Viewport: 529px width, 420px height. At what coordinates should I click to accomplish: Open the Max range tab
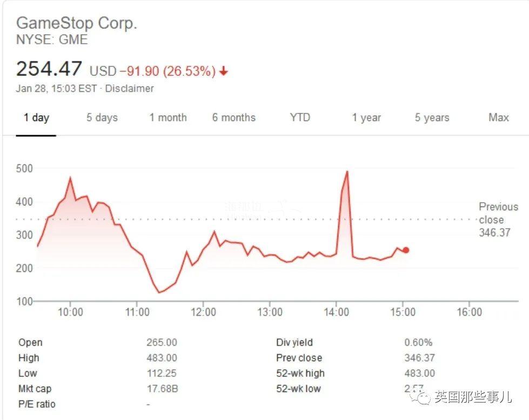499,117
